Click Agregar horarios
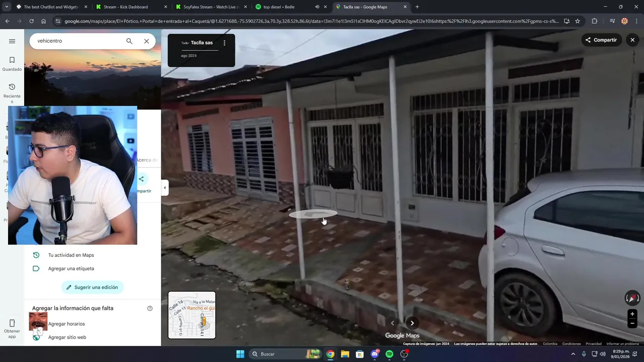644x362 pixels. [x=66, y=324]
